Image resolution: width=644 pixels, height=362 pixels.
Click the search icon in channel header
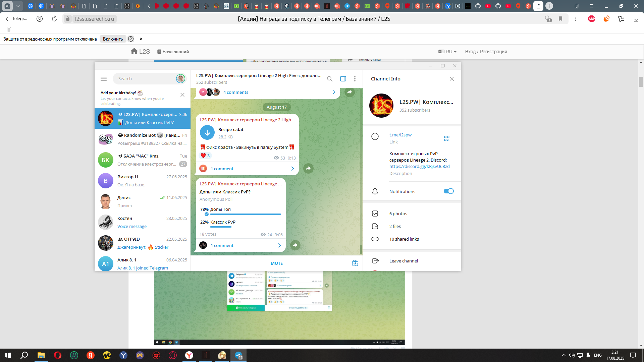tap(330, 79)
